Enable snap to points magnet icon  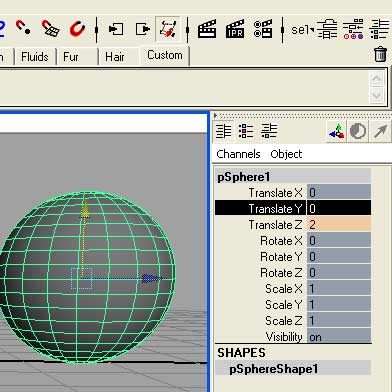23,28
